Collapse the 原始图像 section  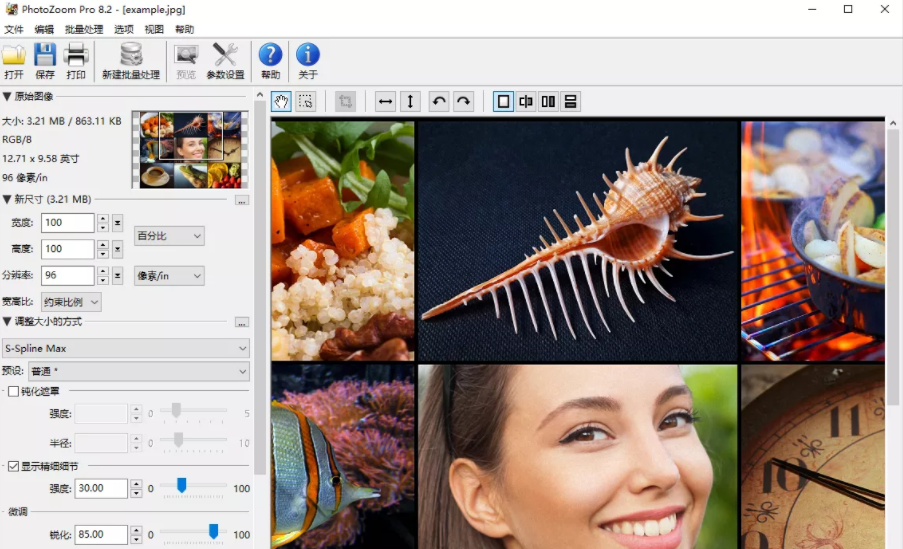pyautogui.click(x=7, y=96)
